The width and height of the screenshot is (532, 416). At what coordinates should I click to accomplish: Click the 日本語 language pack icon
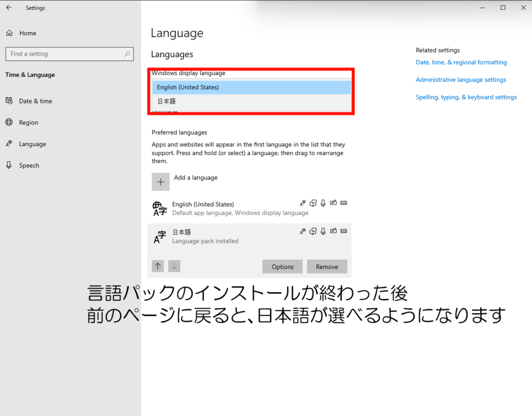pos(159,237)
